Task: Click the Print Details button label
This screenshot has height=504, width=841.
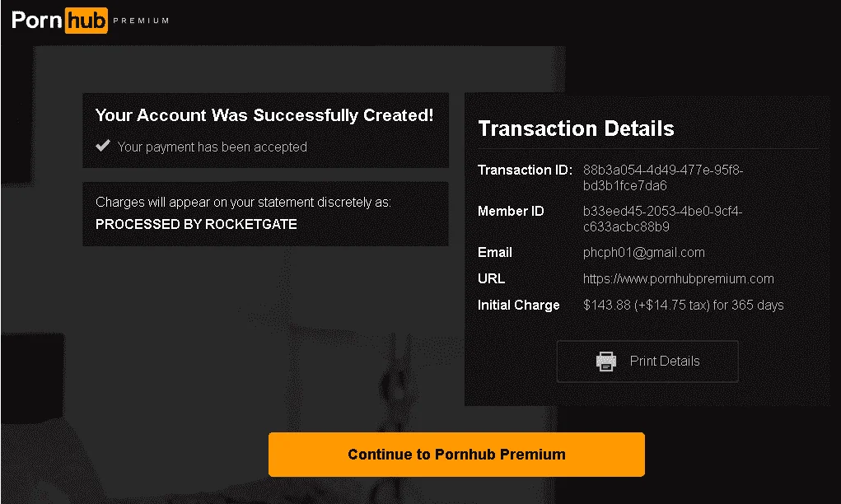Action: tap(665, 362)
